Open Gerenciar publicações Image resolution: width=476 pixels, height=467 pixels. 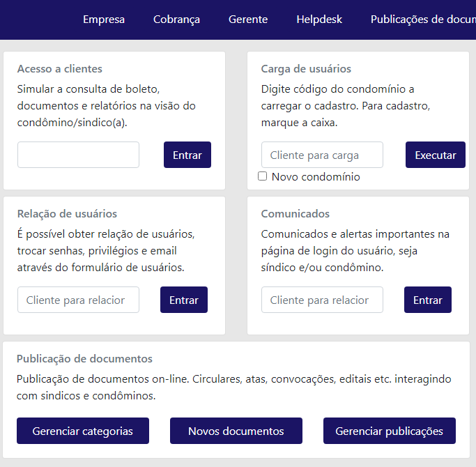(x=389, y=431)
